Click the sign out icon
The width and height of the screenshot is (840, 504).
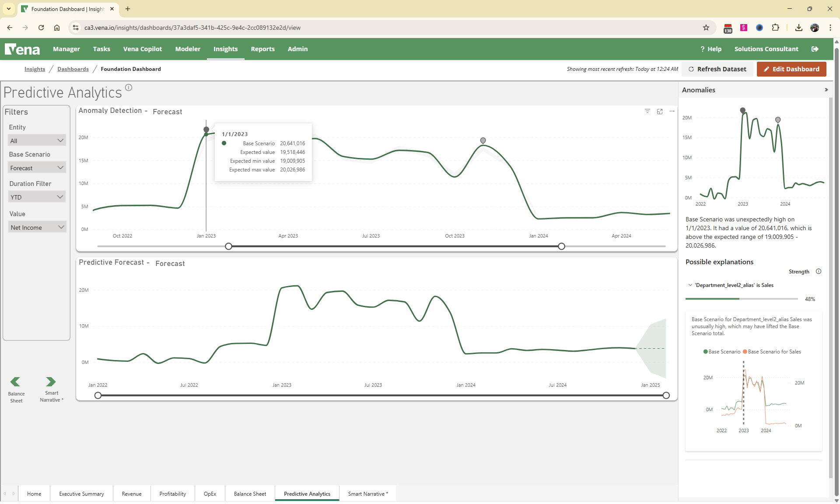815,49
